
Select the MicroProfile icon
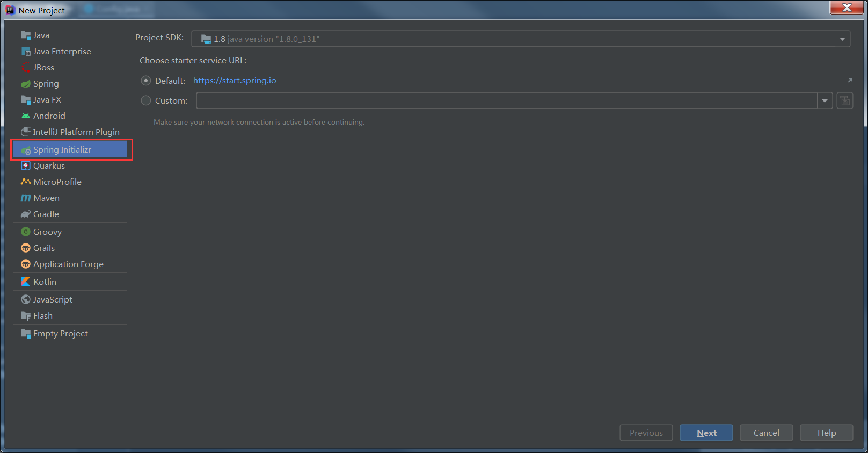click(x=26, y=182)
